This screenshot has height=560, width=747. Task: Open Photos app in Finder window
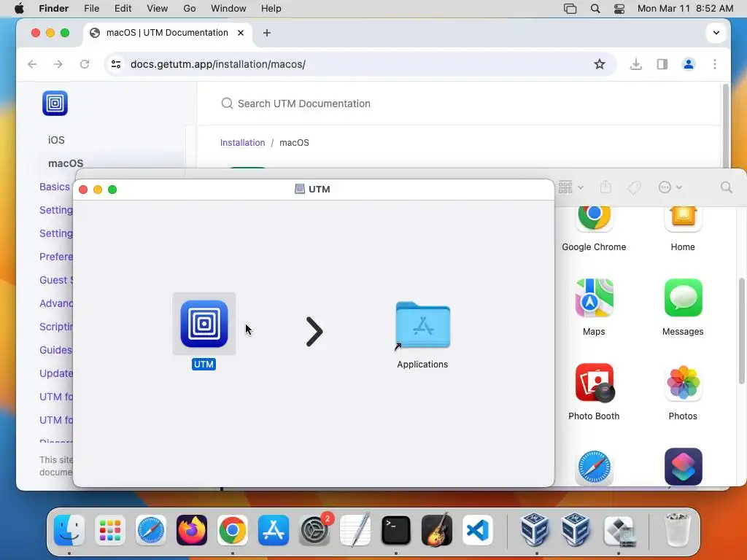pyautogui.click(x=683, y=383)
